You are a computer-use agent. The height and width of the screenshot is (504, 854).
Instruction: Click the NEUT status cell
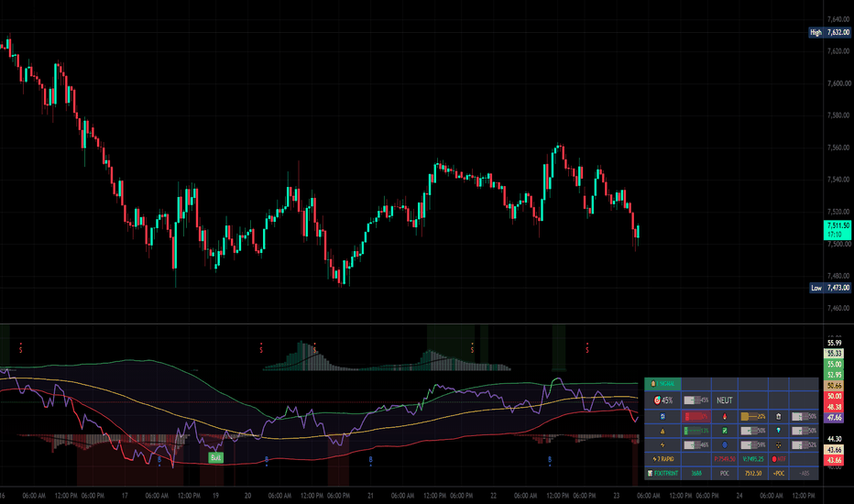pos(725,400)
